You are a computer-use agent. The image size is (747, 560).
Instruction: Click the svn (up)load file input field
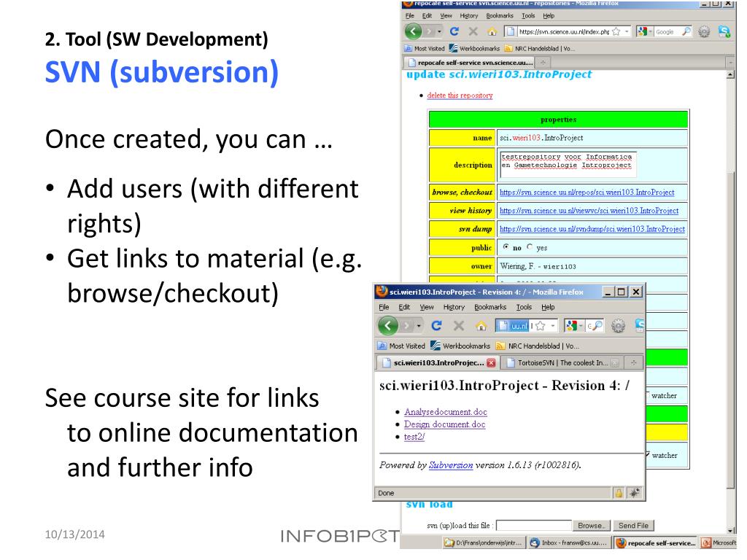[534, 525]
